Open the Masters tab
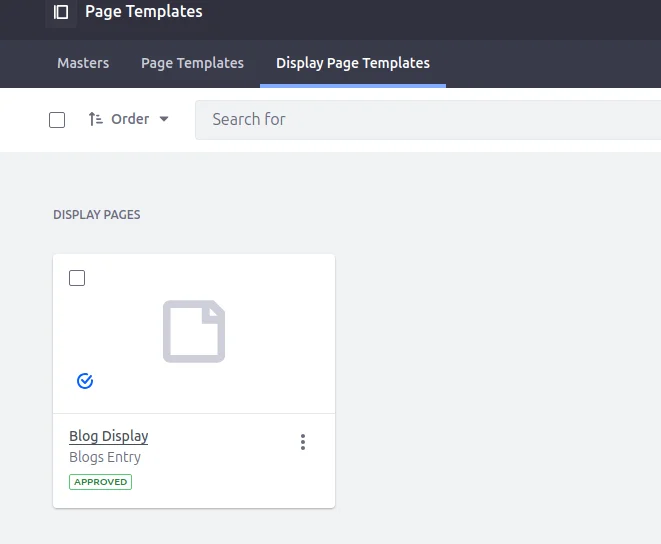This screenshot has width=661, height=544. (x=83, y=63)
